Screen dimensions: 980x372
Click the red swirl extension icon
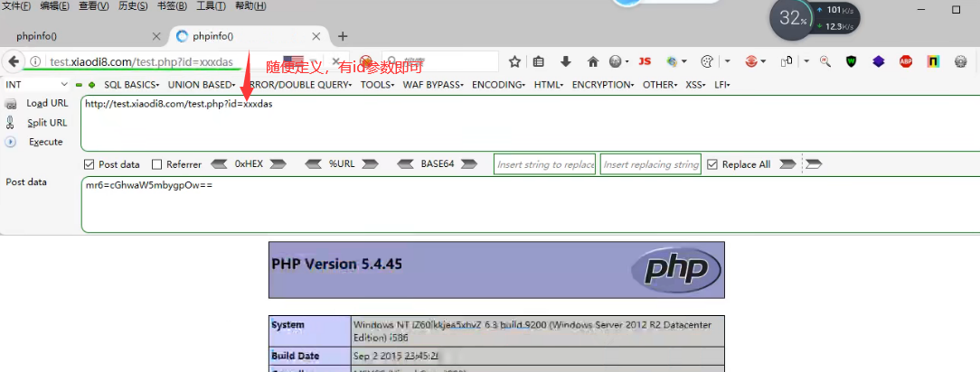coord(751,61)
